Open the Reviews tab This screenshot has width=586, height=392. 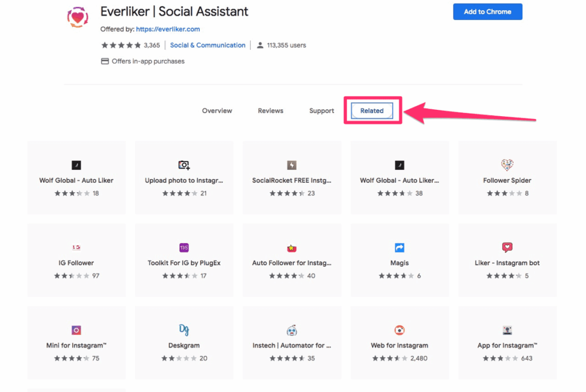271,110
